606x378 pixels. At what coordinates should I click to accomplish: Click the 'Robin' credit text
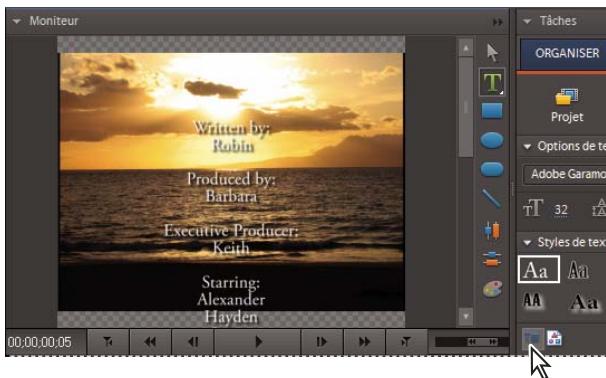click(233, 146)
